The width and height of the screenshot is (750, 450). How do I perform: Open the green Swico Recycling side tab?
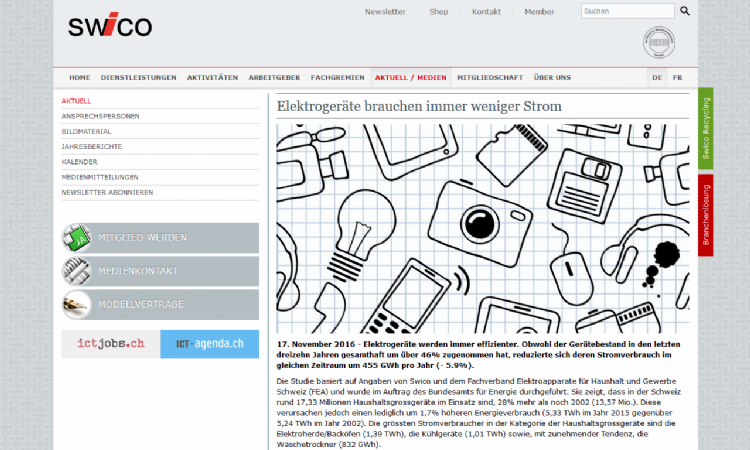[706, 128]
